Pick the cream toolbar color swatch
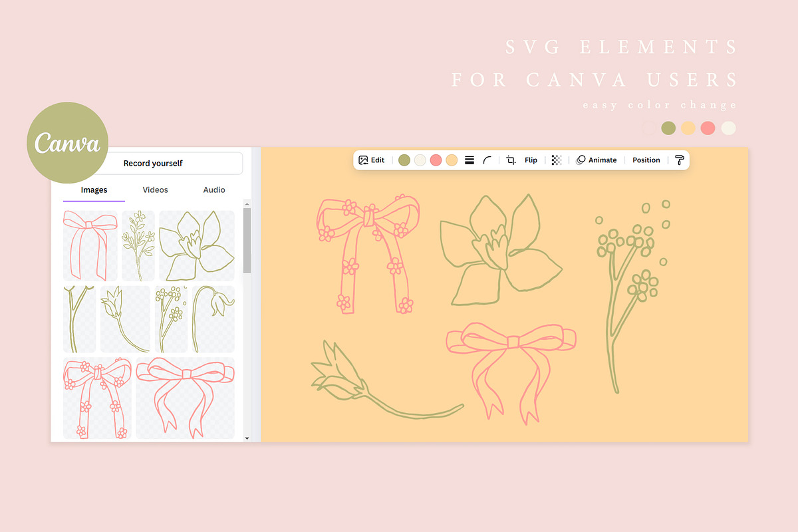The width and height of the screenshot is (798, 532). coord(420,160)
